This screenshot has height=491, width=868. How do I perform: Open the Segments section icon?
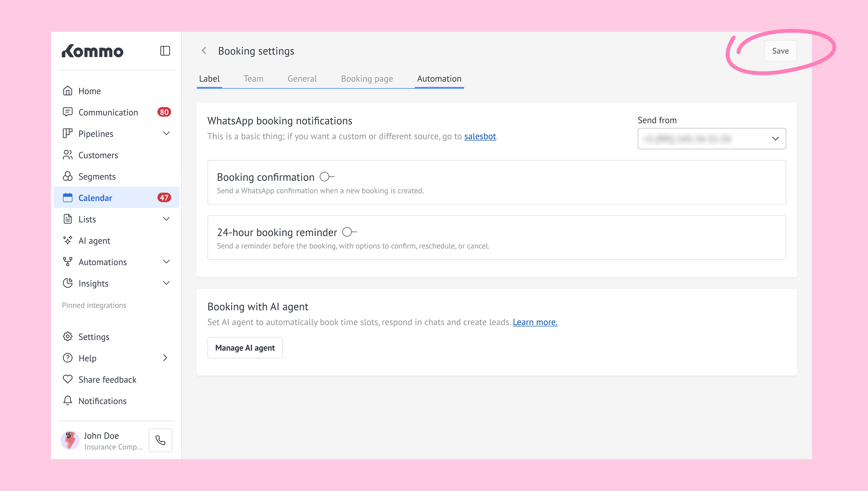[68, 176]
